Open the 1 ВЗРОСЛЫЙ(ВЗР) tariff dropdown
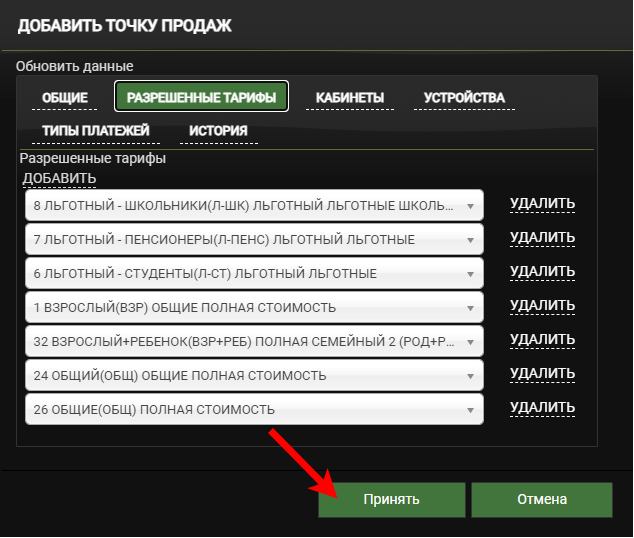634x538 pixels. click(254, 307)
